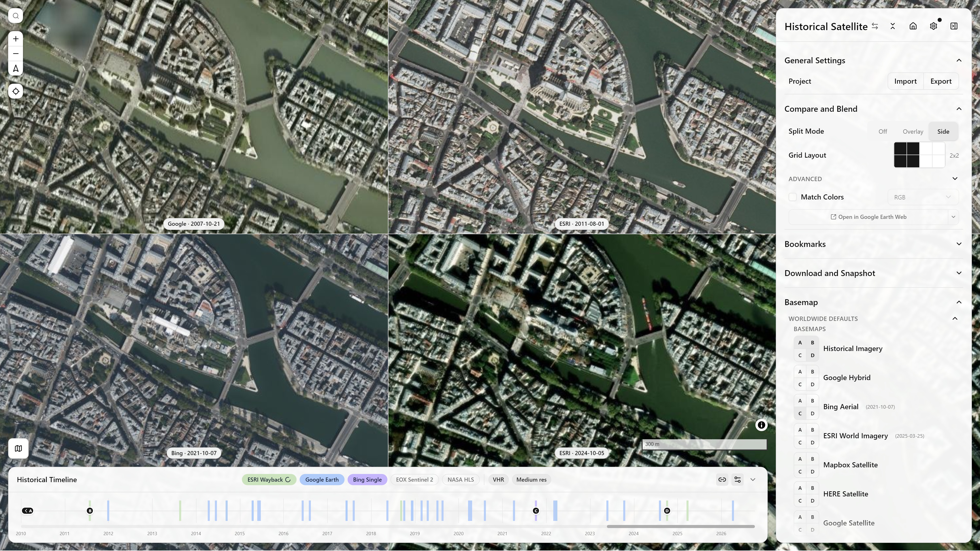This screenshot has width=980, height=551.
Task: Hide the sidebar panel icon
Action: (x=954, y=26)
